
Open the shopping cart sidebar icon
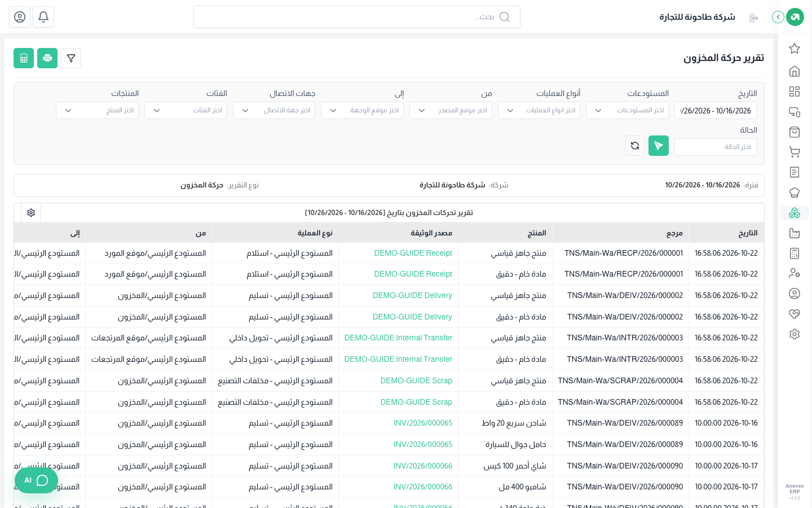(x=795, y=152)
